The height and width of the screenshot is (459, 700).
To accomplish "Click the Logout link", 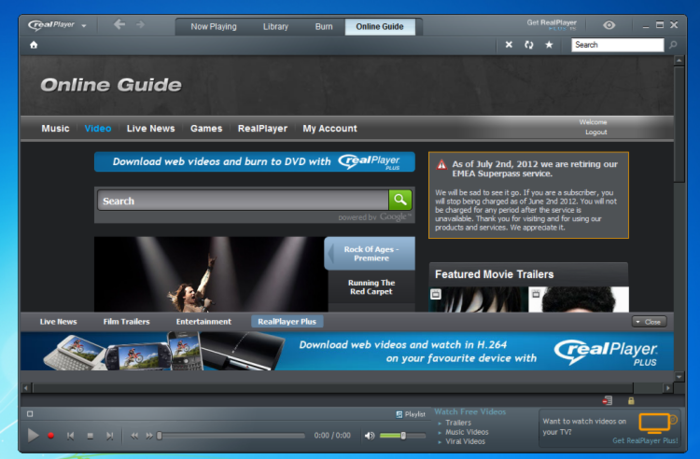I will (x=596, y=132).
